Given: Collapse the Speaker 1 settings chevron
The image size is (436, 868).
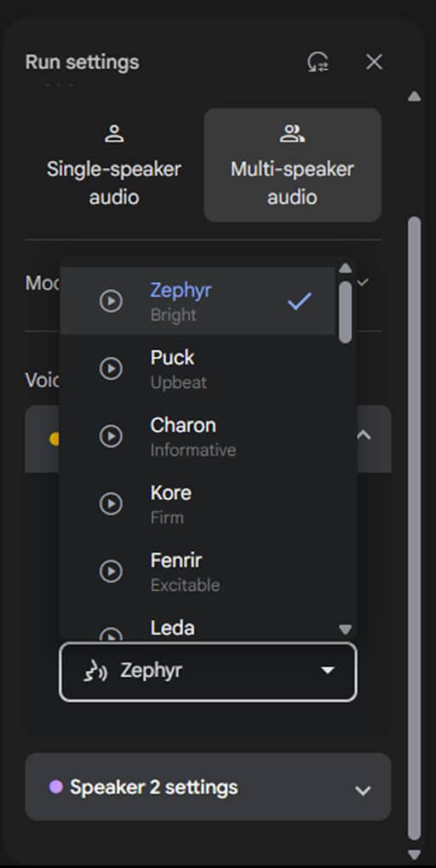Looking at the screenshot, I should [x=364, y=435].
